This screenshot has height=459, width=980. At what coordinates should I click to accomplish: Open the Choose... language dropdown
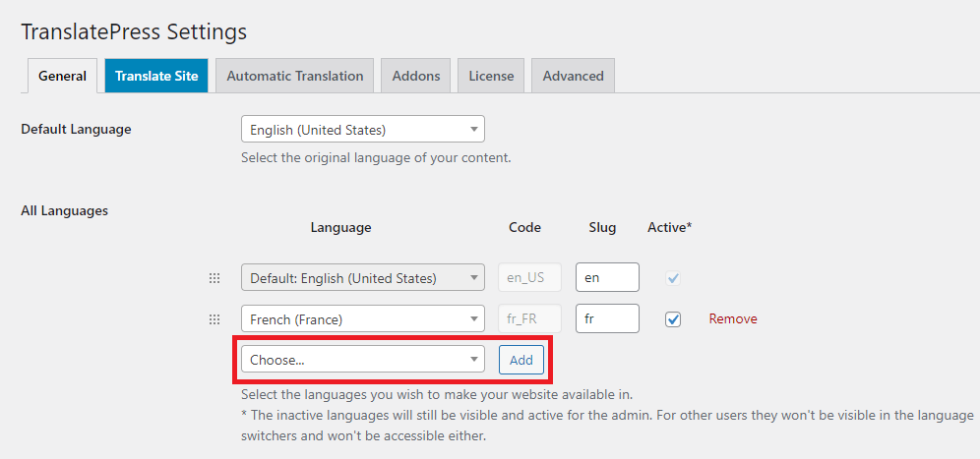click(362, 360)
